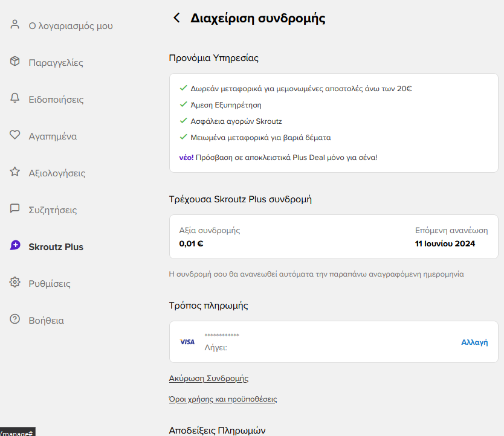Click the Δωρεάν μεταφορικά benefit text
The width and height of the screenshot is (504, 436).
click(x=301, y=89)
